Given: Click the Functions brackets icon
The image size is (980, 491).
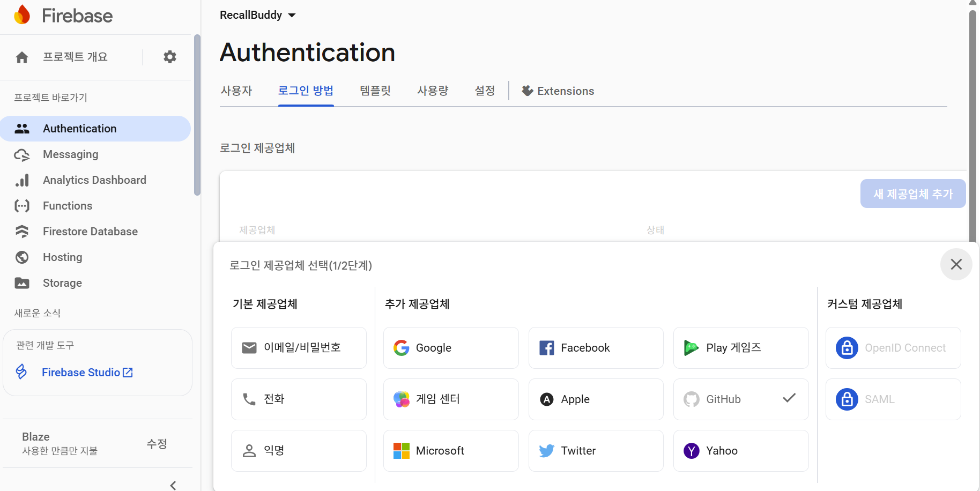Looking at the screenshot, I should coord(22,206).
